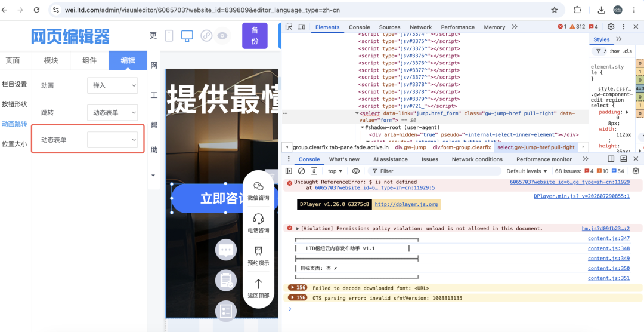Click 位置大小 in the left menu
This screenshot has height=332, width=644.
click(14, 144)
